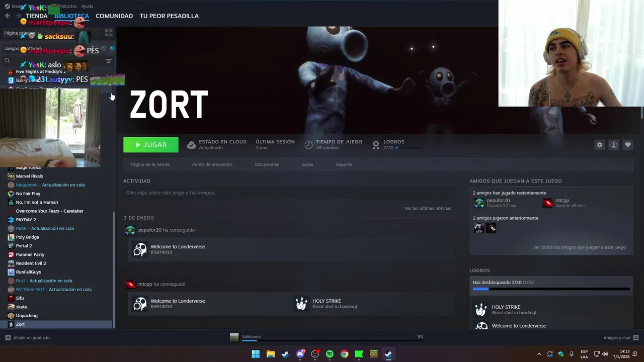Screen dimensions: 644x362
Task: Open the volume control in tray
Action: (605, 354)
